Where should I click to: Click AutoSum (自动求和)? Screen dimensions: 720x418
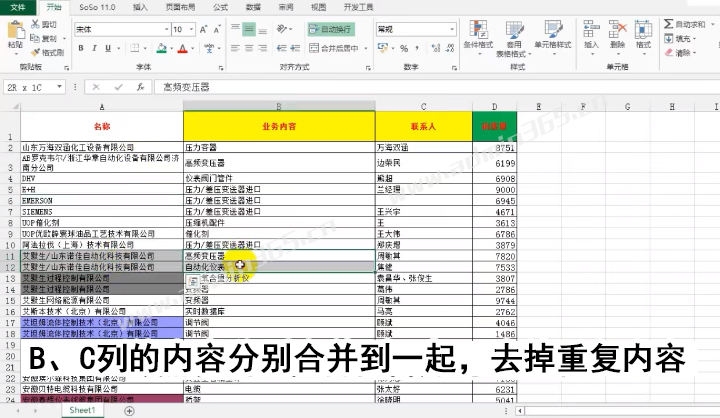tap(685, 24)
